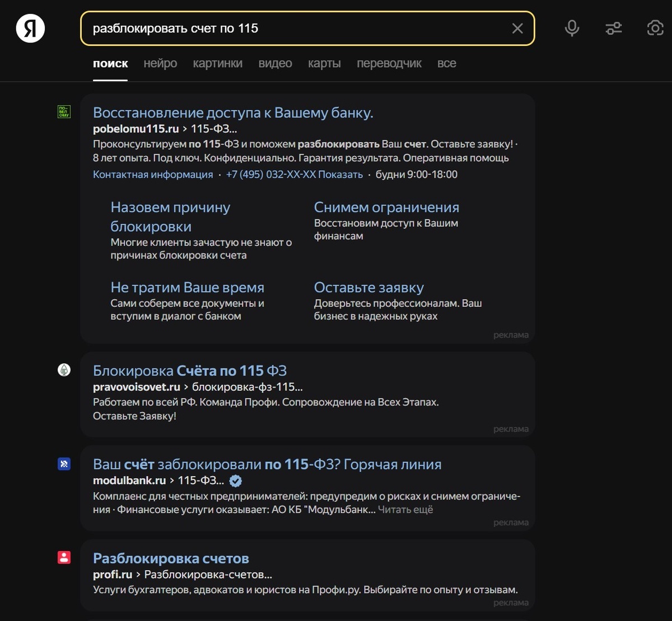Open camera image search icon
The image size is (672, 621).
(x=655, y=28)
